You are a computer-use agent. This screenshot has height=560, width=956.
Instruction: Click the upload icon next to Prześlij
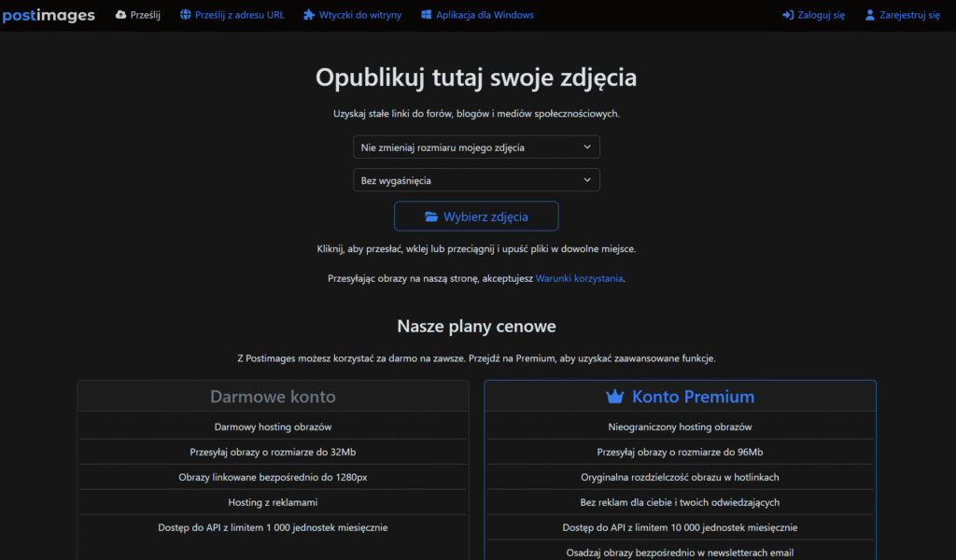click(x=119, y=14)
